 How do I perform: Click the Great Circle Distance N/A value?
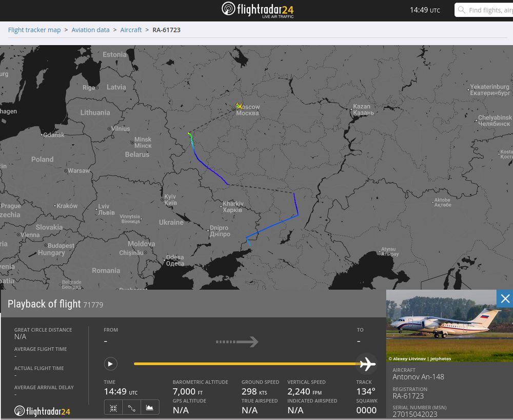20,336
